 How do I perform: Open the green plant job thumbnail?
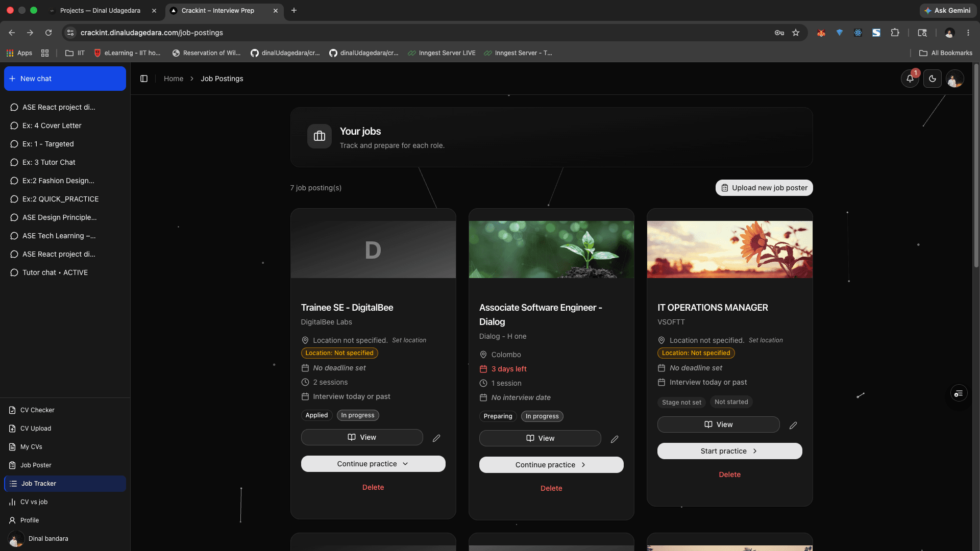pos(551,249)
